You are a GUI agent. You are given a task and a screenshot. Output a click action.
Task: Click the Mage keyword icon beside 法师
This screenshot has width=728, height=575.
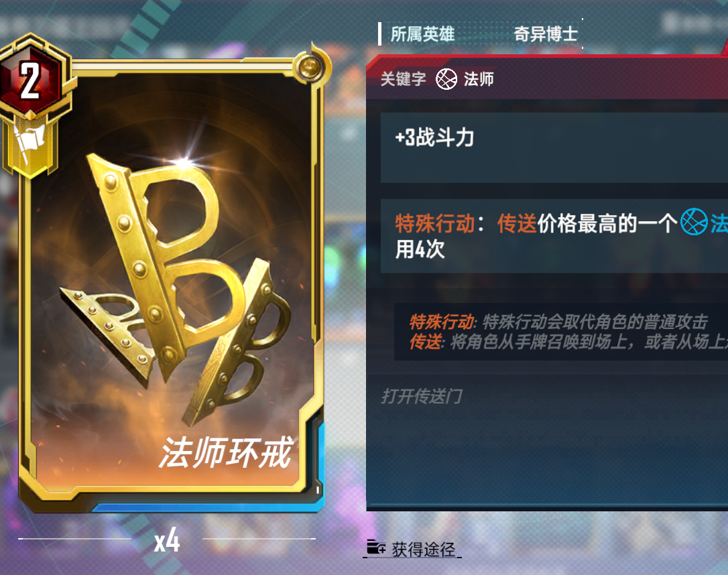tap(446, 79)
